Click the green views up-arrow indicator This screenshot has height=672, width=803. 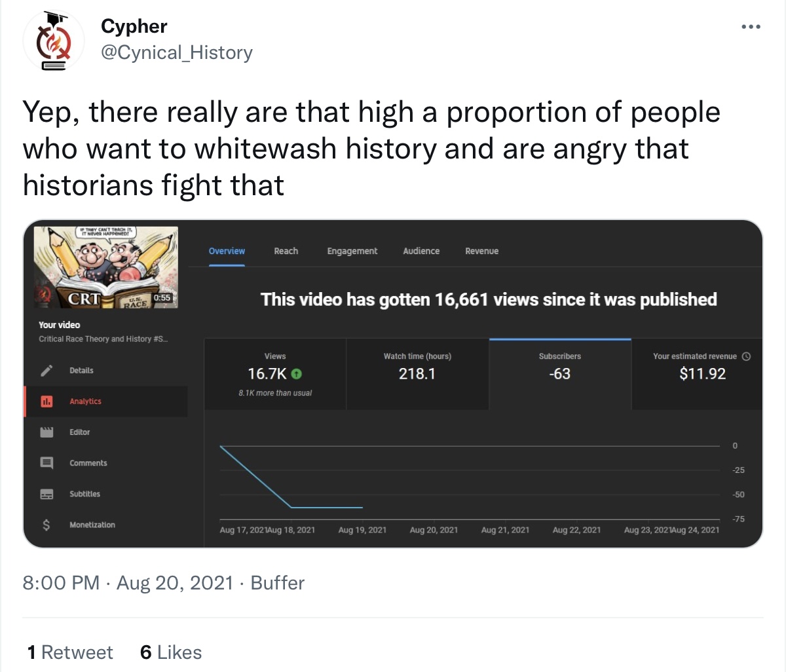click(x=296, y=374)
